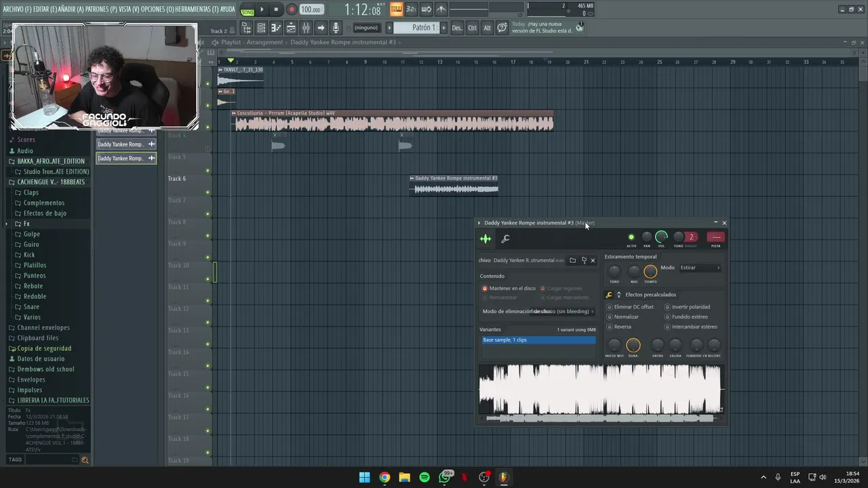Click the red Record button in transport
The width and height of the screenshot is (868, 488).
point(292,9)
